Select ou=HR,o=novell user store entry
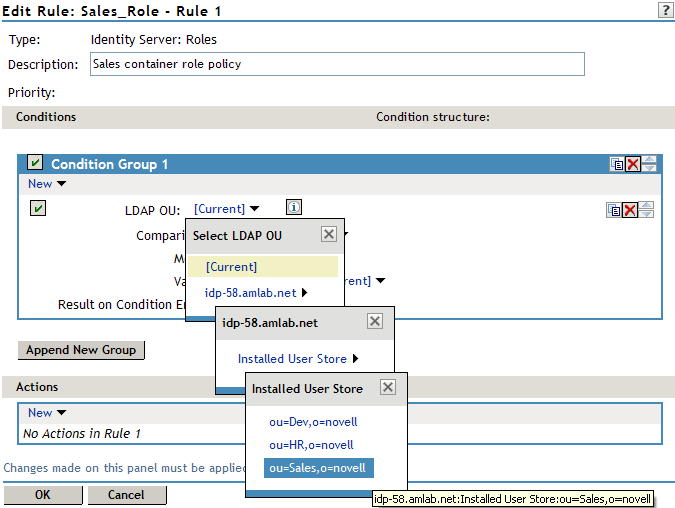675x508 pixels. (311, 445)
